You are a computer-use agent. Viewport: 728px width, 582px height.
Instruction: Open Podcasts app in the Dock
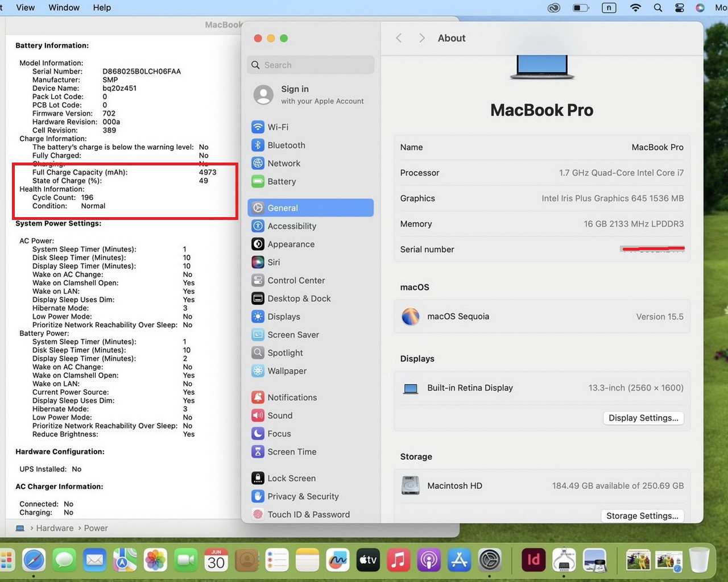click(x=429, y=560)
